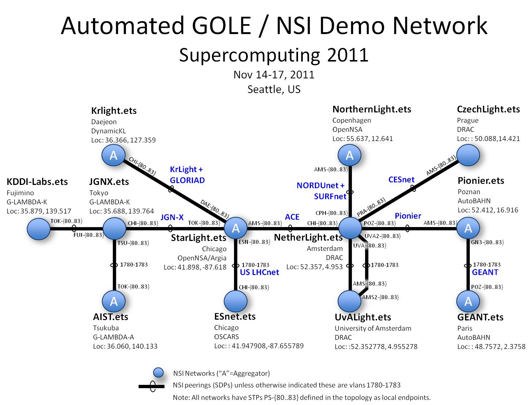Click the SDP marker below KrLight + GLORIAD label

pos(171,189)
